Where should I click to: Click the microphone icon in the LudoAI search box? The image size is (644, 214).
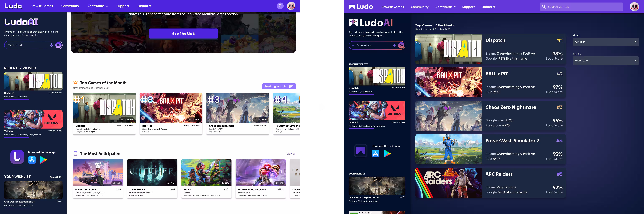[x=52, y=45]
